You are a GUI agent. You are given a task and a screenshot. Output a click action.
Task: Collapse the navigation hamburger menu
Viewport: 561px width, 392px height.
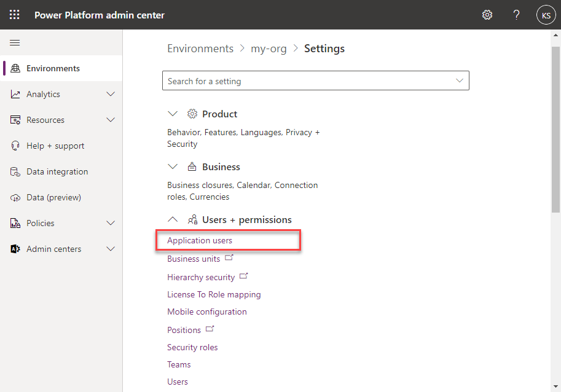pyautogui.click(x=15, y=43)
